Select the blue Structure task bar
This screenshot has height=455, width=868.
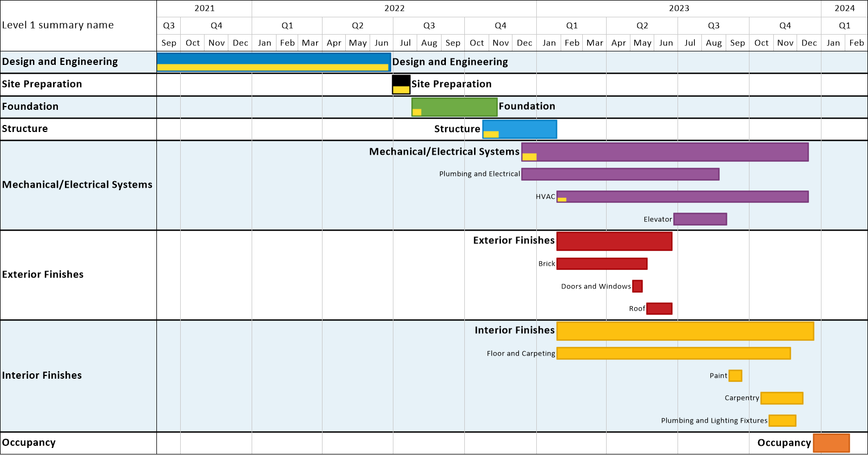tap(520, 129)
